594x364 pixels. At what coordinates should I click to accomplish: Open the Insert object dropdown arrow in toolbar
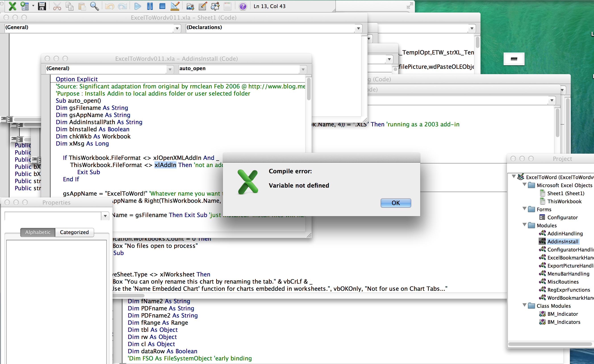pos(33,6)
